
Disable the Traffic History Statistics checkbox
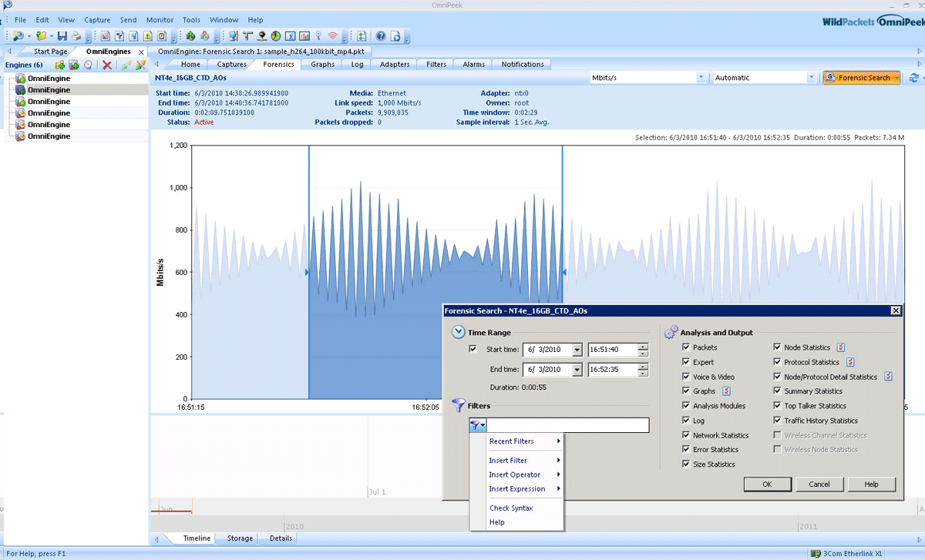click(x=778, y=421)
